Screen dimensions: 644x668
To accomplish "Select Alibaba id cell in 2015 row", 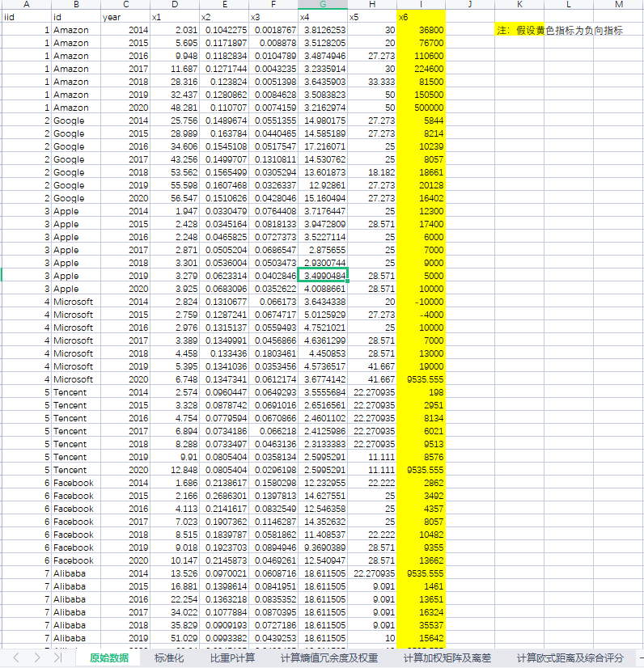I will tap(76, 586).
